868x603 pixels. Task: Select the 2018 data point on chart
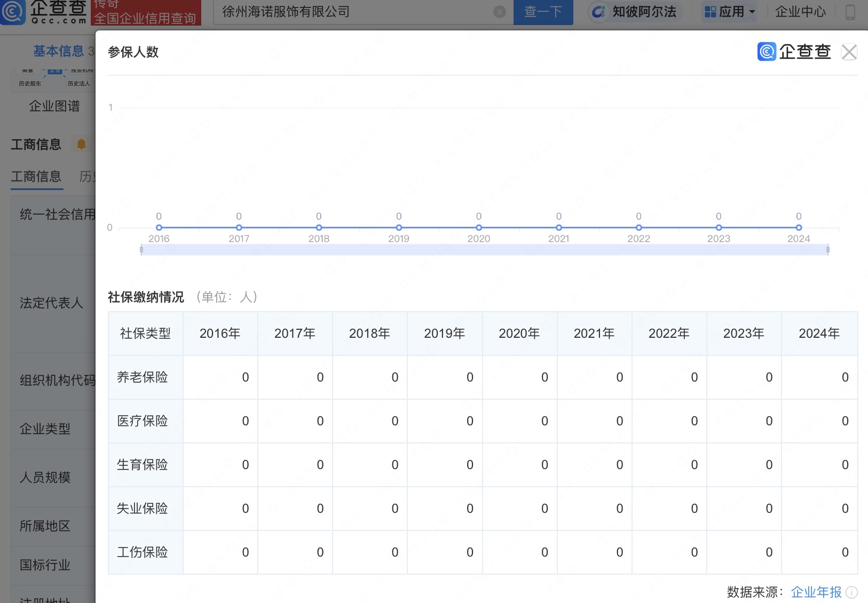[x=319, y=227]
